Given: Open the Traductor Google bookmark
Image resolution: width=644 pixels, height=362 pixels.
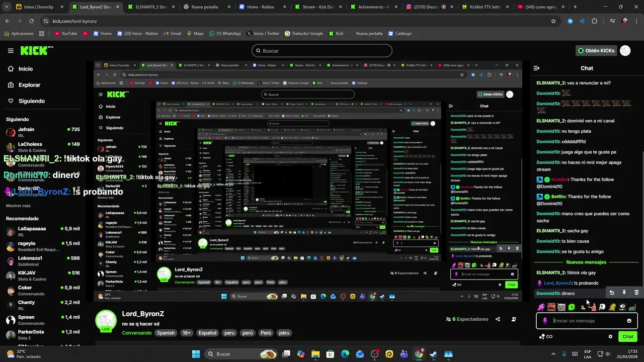Looking at the screenshot, I should 304,34.
